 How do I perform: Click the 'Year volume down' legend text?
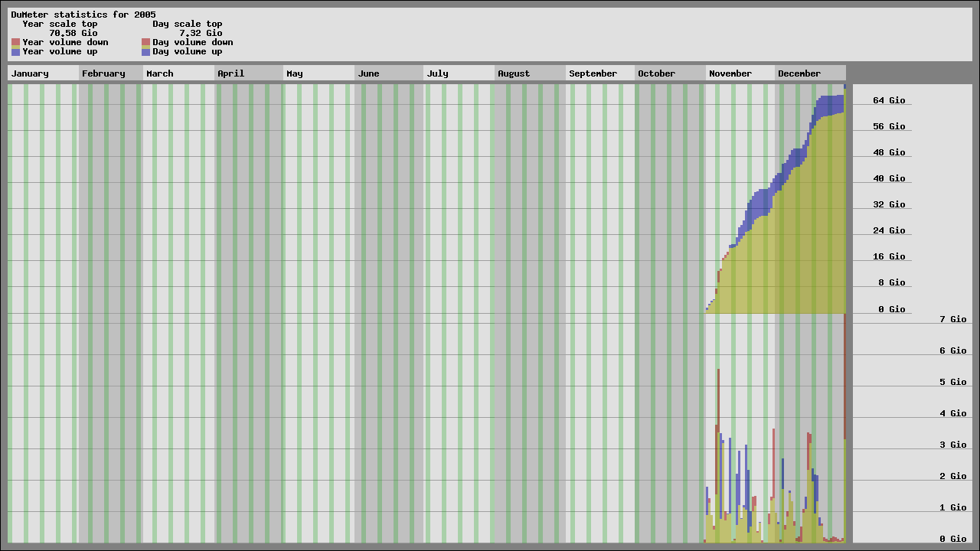[65, 42]
